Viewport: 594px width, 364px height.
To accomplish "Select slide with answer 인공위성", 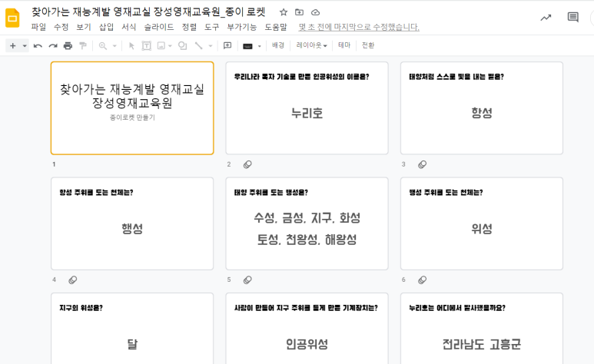I will pyautogui.click(x=307, y=329).
